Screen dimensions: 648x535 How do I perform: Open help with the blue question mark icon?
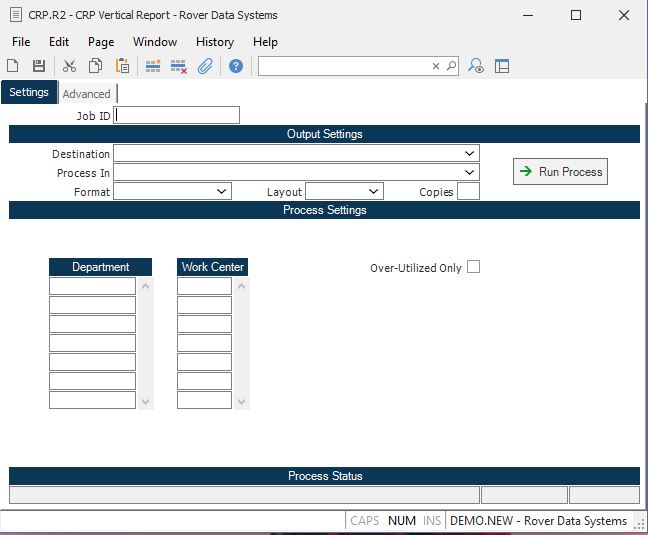236,66
